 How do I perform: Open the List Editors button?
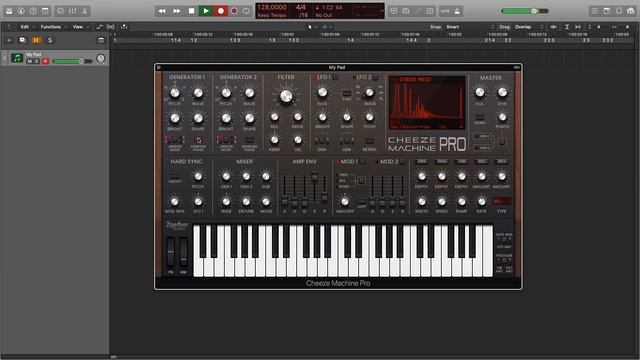[595, 11]
